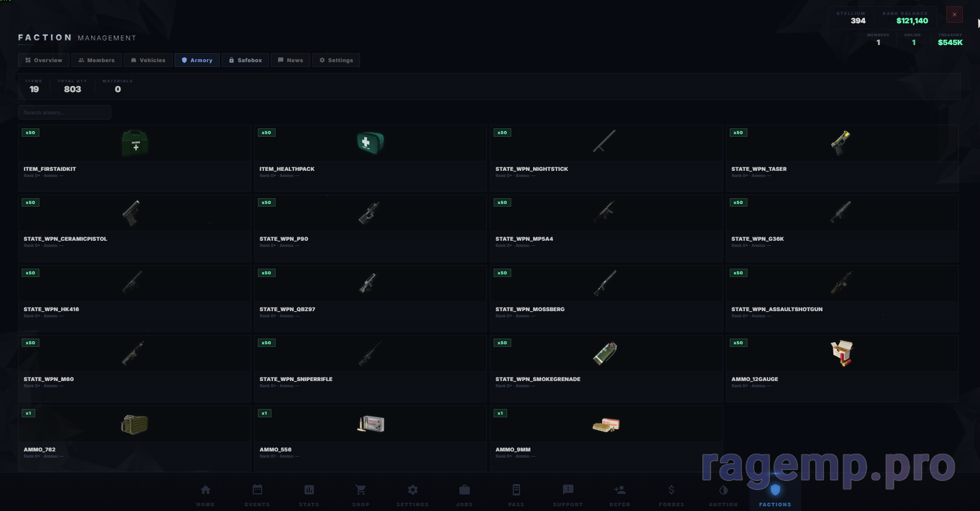Click the 9mm ammo box icon

(606, 425)
